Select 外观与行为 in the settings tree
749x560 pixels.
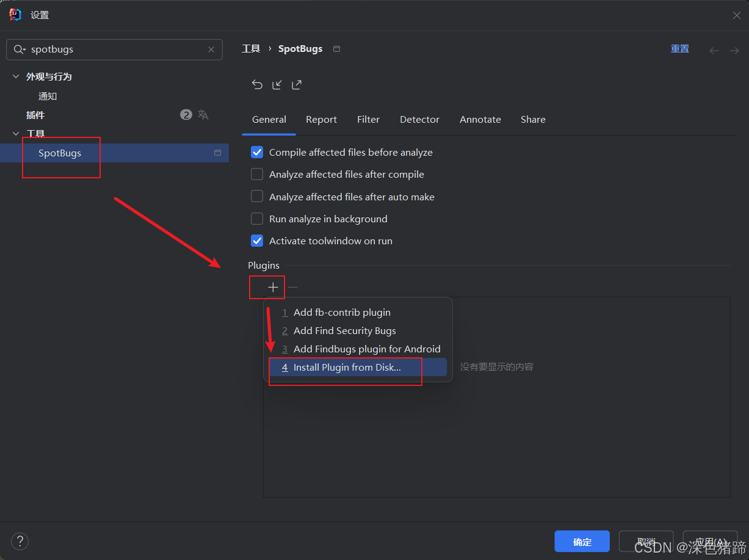tap(49, 76)
